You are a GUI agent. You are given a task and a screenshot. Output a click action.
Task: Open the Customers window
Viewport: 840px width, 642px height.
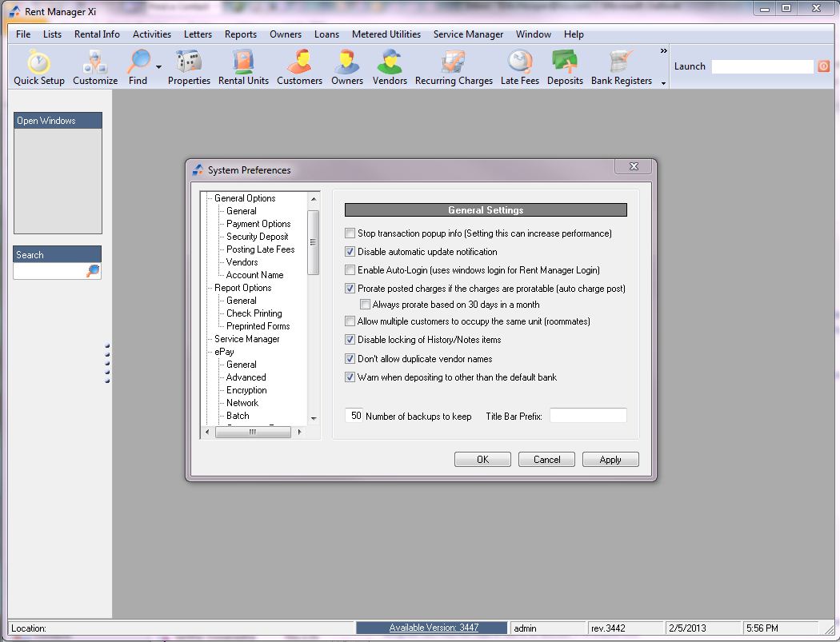point(299,67)
